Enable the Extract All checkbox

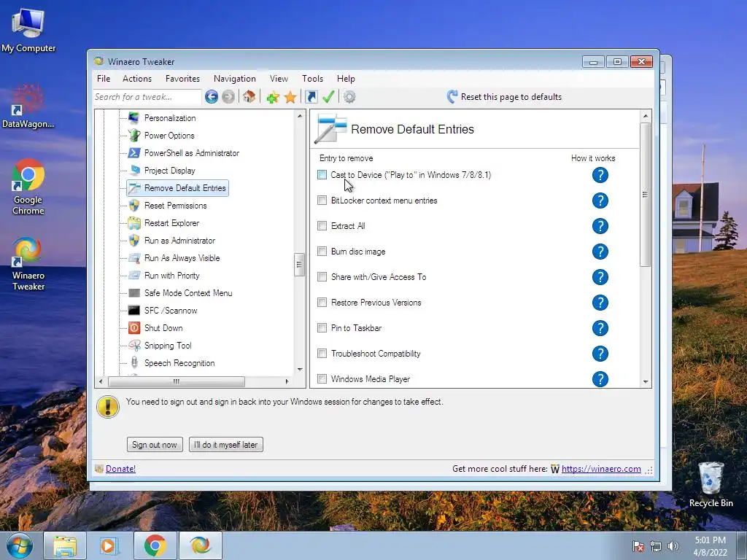coord(322,226)
